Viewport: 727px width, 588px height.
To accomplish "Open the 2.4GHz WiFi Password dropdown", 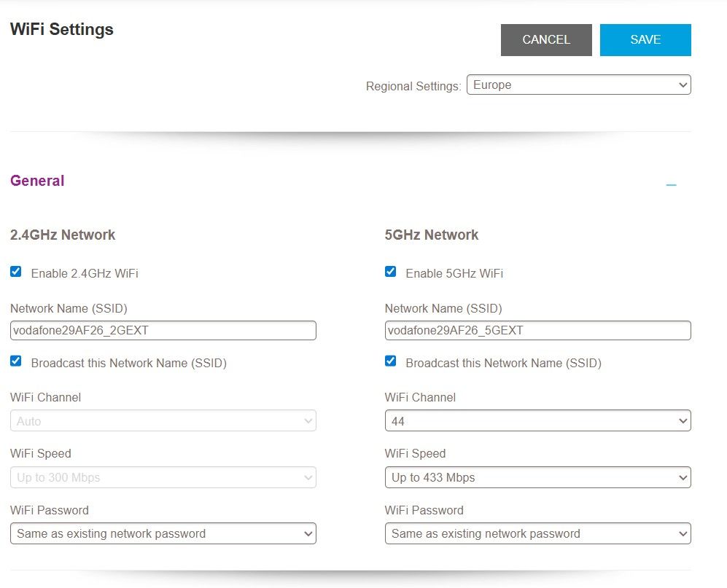I will 163,533.
